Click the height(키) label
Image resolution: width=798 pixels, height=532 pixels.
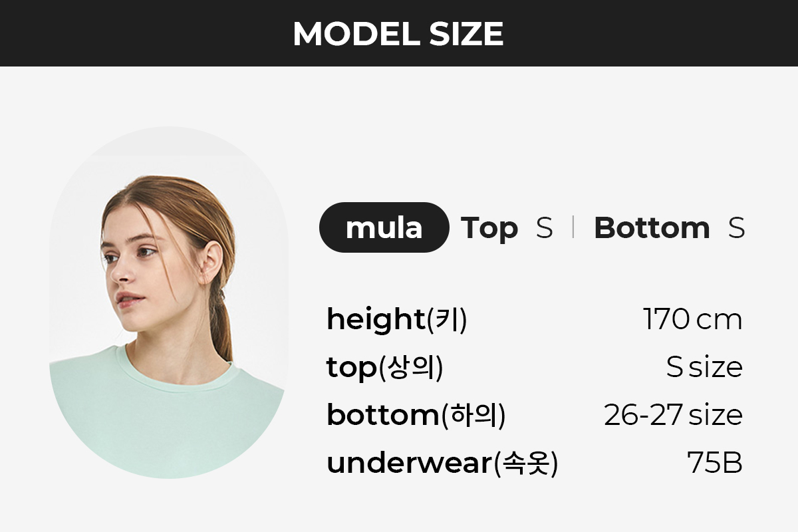pos(396,320)
